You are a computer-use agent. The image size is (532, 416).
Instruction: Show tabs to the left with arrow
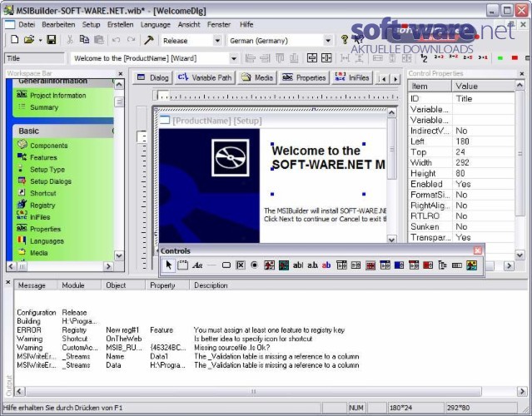tap(384, 79)
